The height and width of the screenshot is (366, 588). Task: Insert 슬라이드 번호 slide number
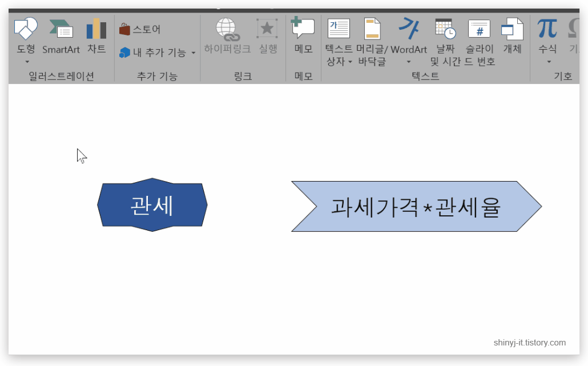pyautogui.click(x=480, y=42)
